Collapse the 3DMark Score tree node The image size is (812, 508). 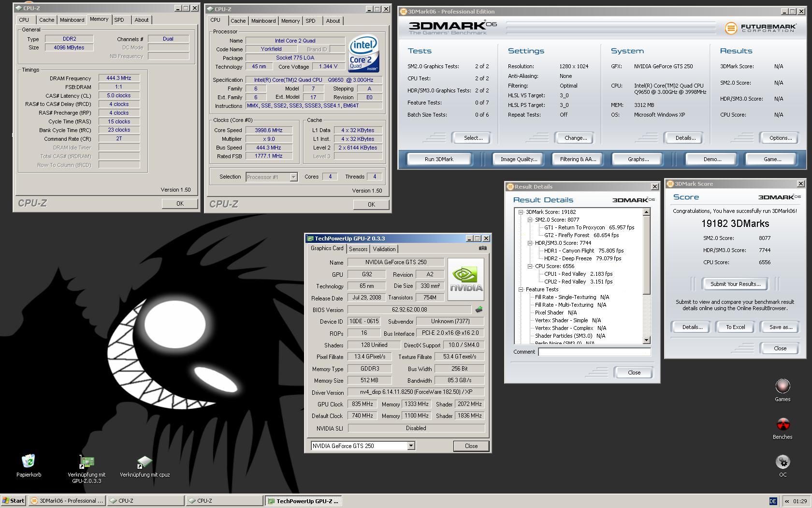click(521, 212)
